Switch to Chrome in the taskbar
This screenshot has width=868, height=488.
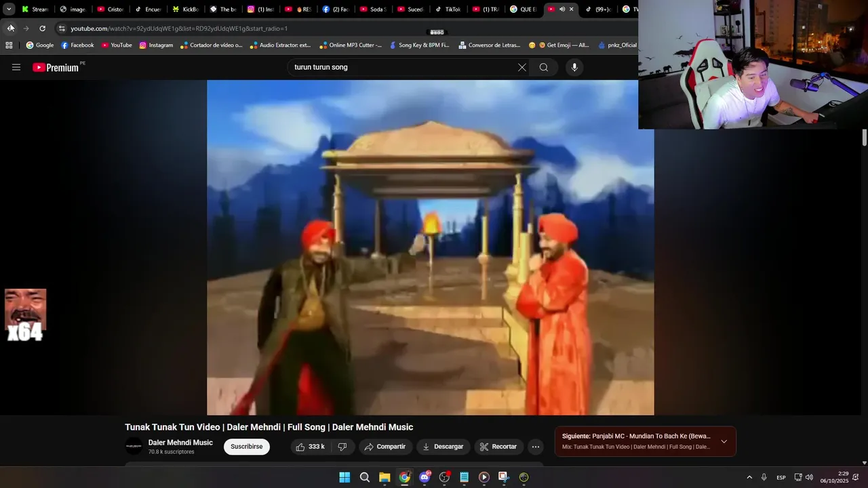[x=404, y=477]
